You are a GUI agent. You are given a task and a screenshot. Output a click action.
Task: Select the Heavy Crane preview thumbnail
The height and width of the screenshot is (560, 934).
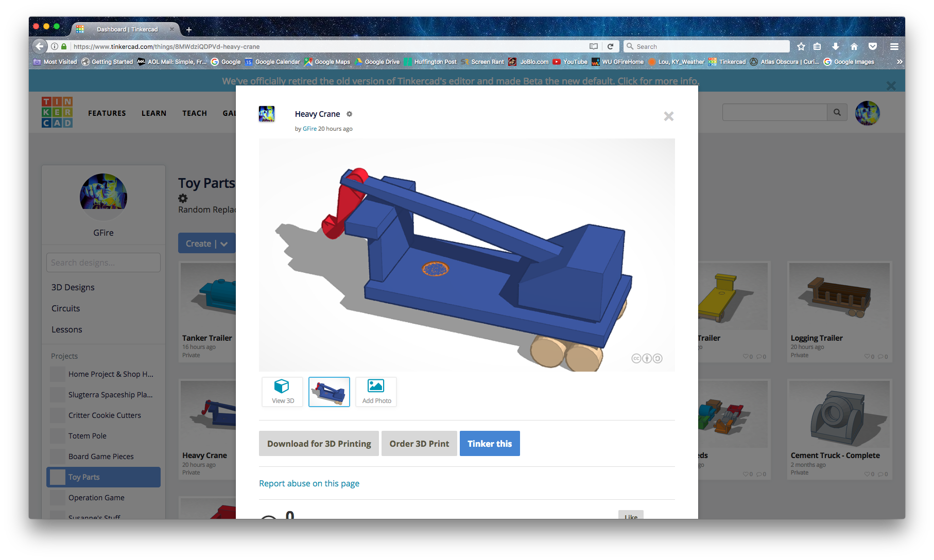click(329, 392)
